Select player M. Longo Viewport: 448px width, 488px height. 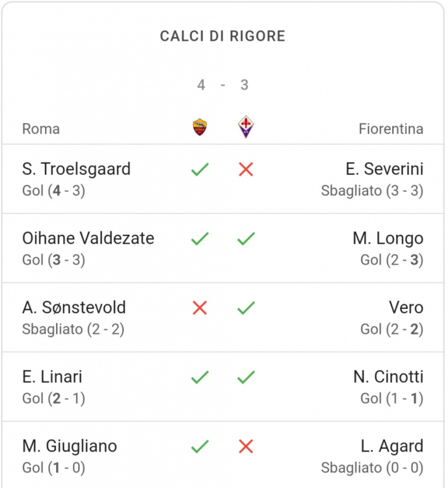tap(388, 239)
